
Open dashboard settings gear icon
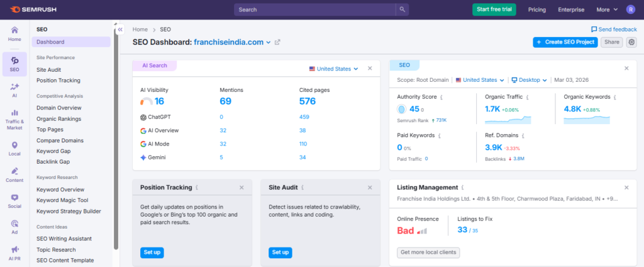pos(631,42)
